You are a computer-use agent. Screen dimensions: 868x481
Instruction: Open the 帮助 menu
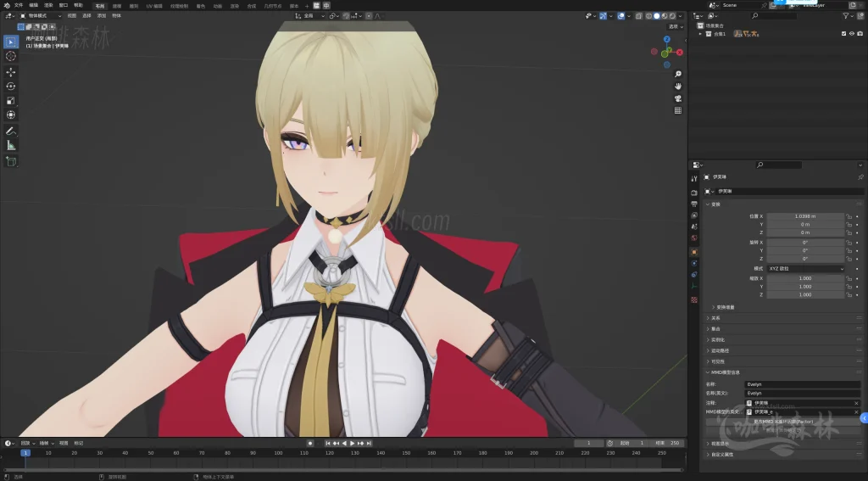tap(78, 6)
